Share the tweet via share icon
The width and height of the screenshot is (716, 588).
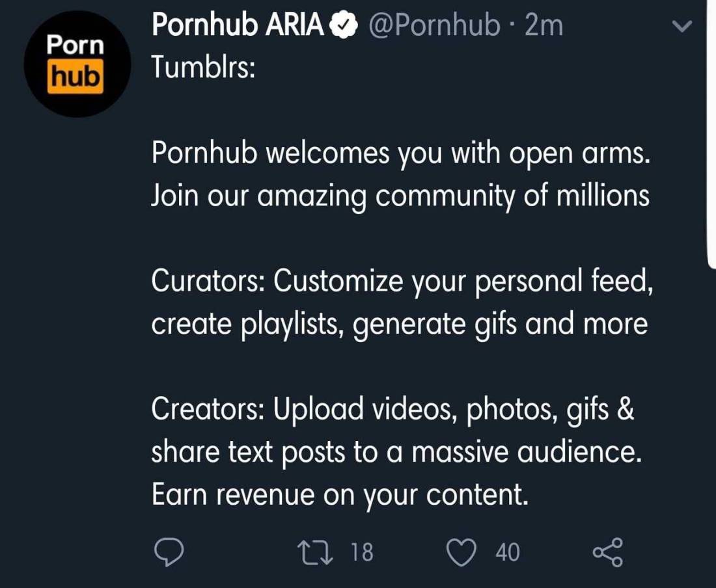click(x=608, y=552)
